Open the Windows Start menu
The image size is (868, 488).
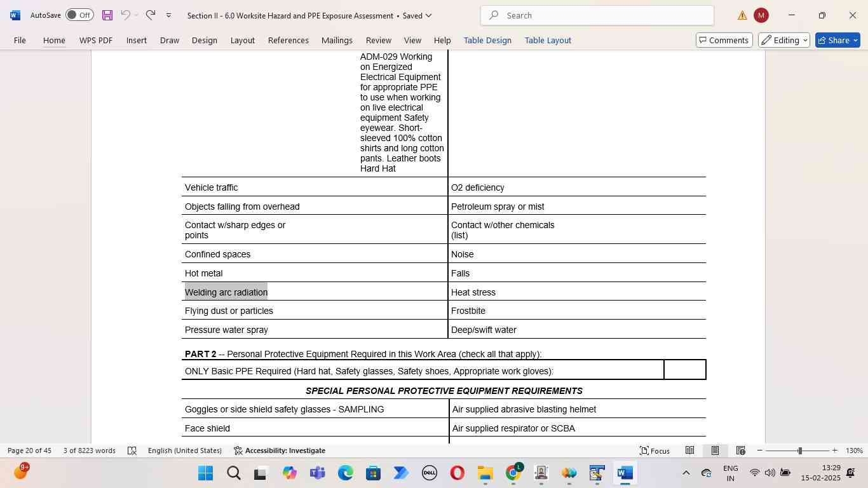(205, 473)
